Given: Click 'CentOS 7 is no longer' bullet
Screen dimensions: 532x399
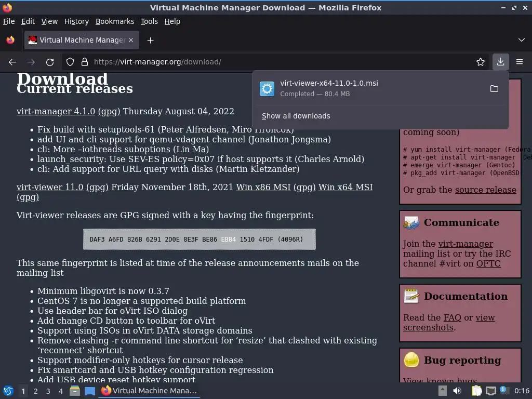Looking at the screenshot, I should pos(141,301).
